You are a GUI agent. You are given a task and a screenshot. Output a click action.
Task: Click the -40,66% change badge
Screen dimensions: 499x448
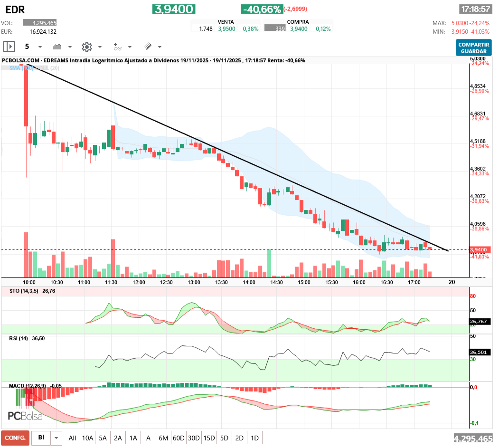[262, 9]
